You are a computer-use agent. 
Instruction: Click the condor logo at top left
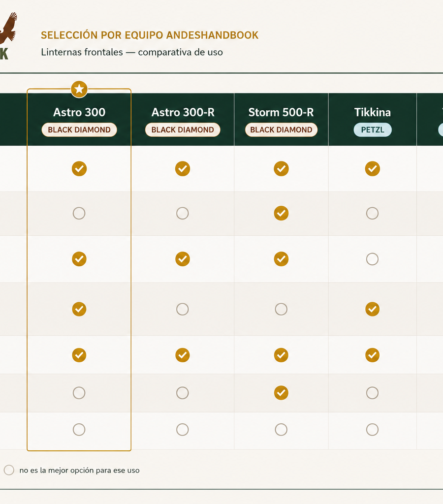[x=8, y=28]
